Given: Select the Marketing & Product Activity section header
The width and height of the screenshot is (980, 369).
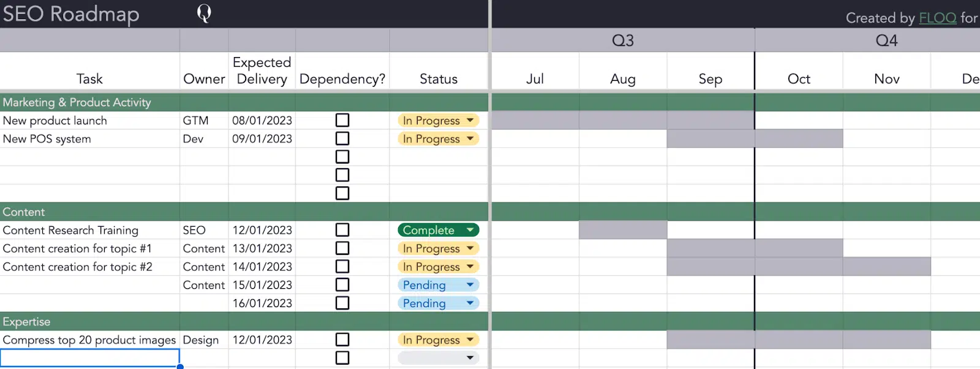Looking at the screenshot, I should click(x=77, y=102).
